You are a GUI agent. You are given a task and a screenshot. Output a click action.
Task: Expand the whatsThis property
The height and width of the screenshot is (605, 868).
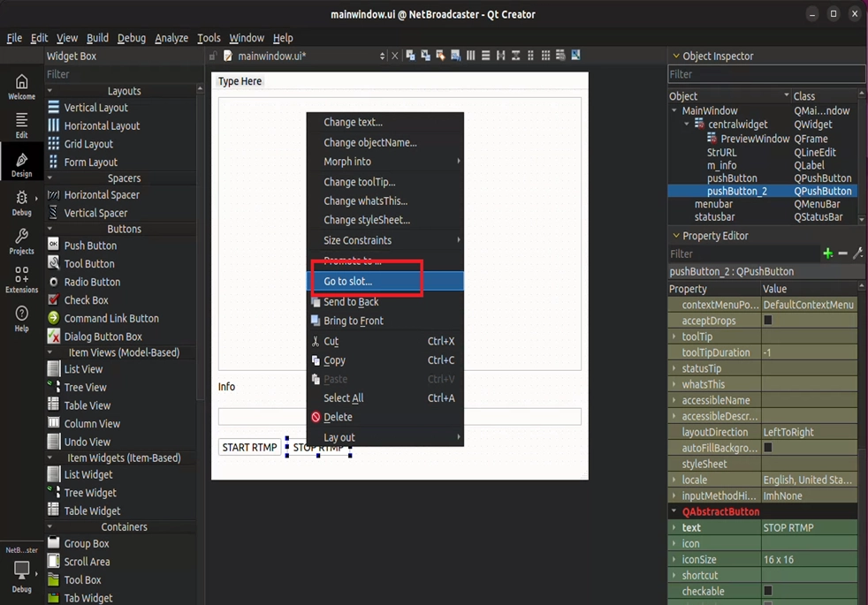674,384
